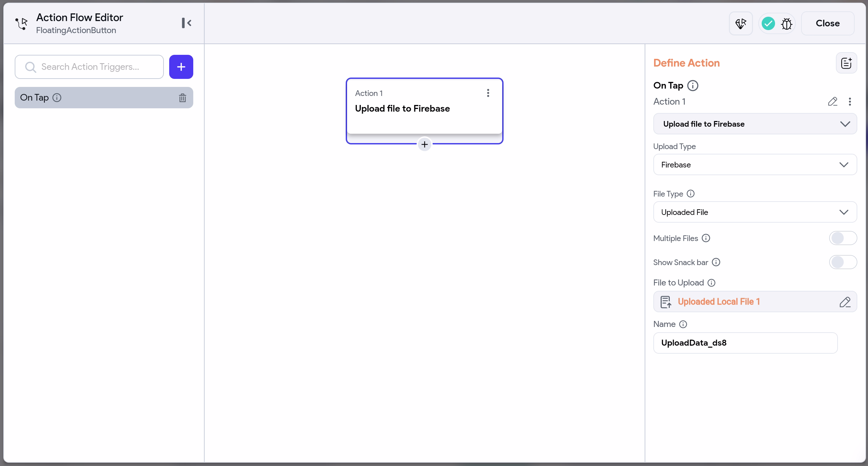Image resolution: width=868 pixels, height=466 pixels.
Task: Toggle the Multiple Files switch
Action: pyautogui.click(x=843, y=238)
